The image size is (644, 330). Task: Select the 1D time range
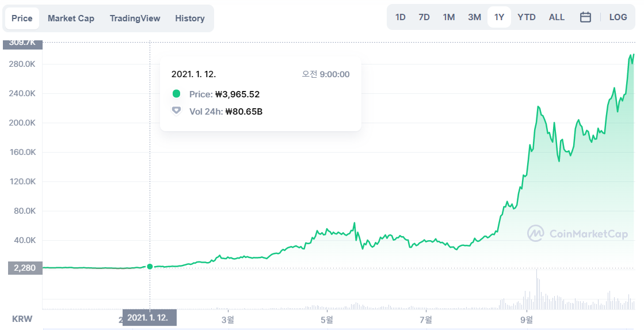coord(400,17)
